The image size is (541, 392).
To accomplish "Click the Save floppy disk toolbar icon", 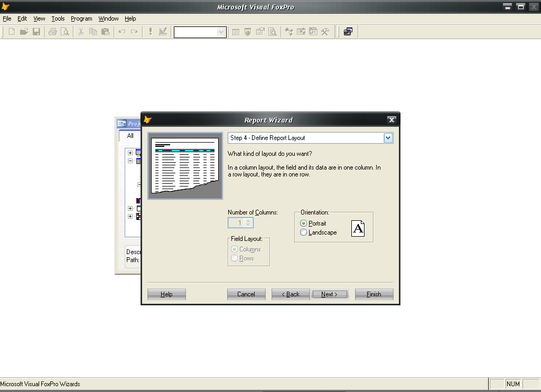I will pos(36,32).
